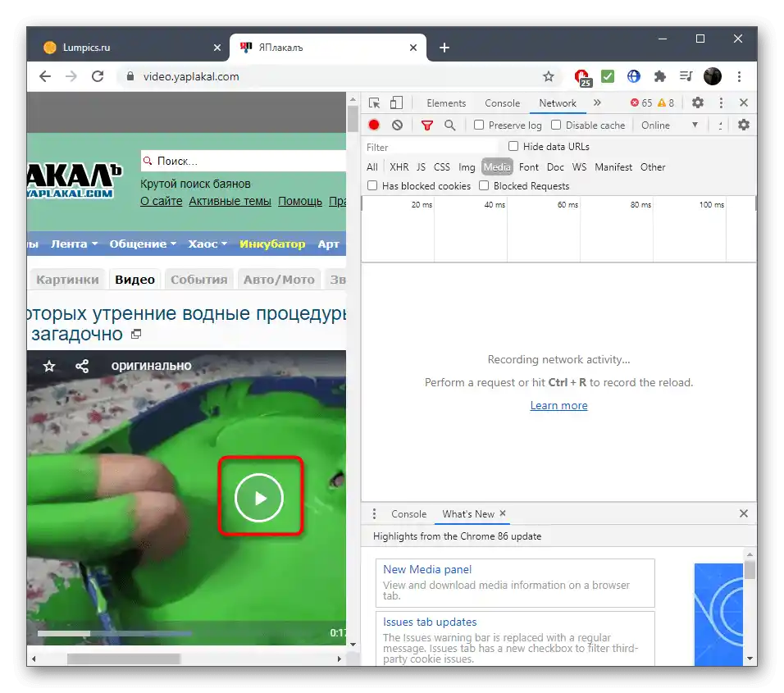Filter requests by Img type
The height and width of the screenshot is (693, 784).
[467, 167]
